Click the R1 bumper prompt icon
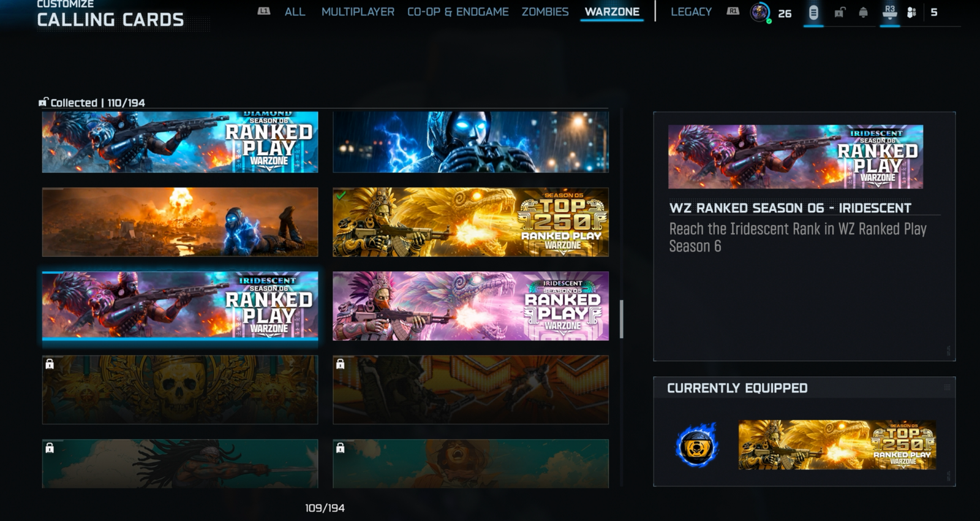Image resolution: width=980 pixels, height=521 pixels. [733, 11]
